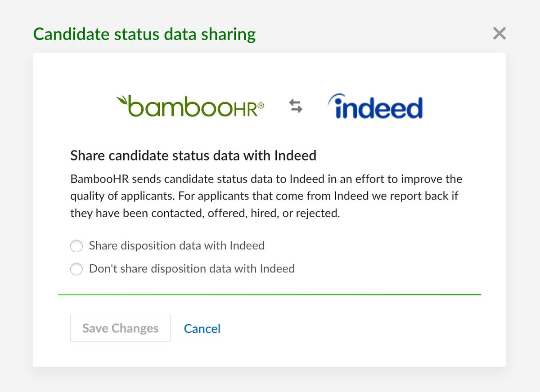Click the 'Candidate status data sharing' title
Screen dimensions: 540x392
144,34
